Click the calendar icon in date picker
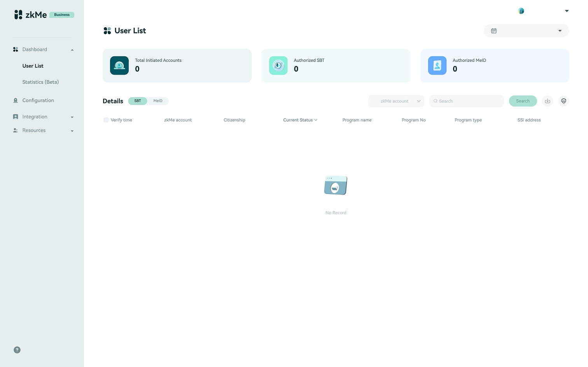 [x=494, y=31]
